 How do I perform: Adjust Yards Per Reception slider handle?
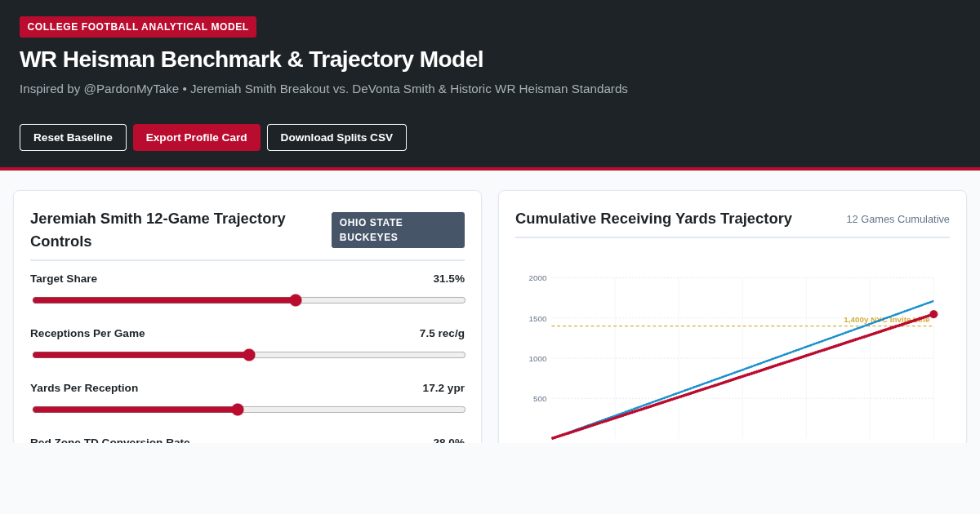click(238, 410)
